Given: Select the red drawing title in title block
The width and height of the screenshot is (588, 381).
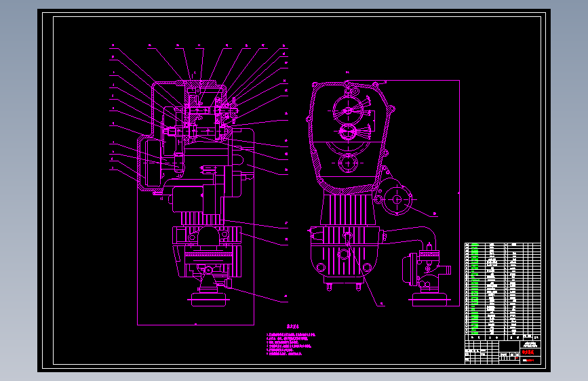Looking at the screenshot, I should (x=528, y=353).
